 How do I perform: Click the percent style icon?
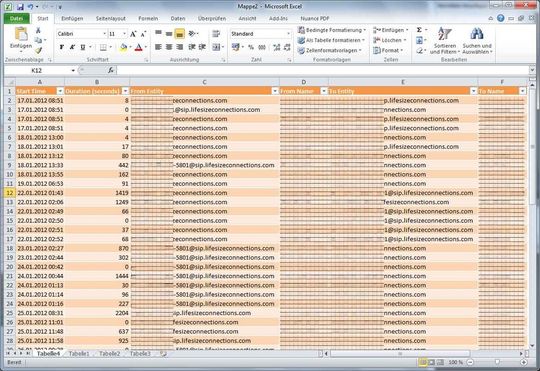click(x=251, y=47)
